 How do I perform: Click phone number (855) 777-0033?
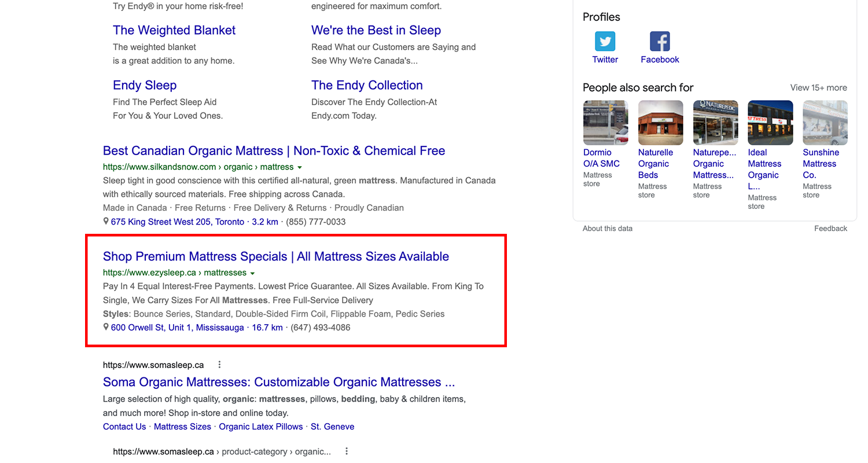316,222
